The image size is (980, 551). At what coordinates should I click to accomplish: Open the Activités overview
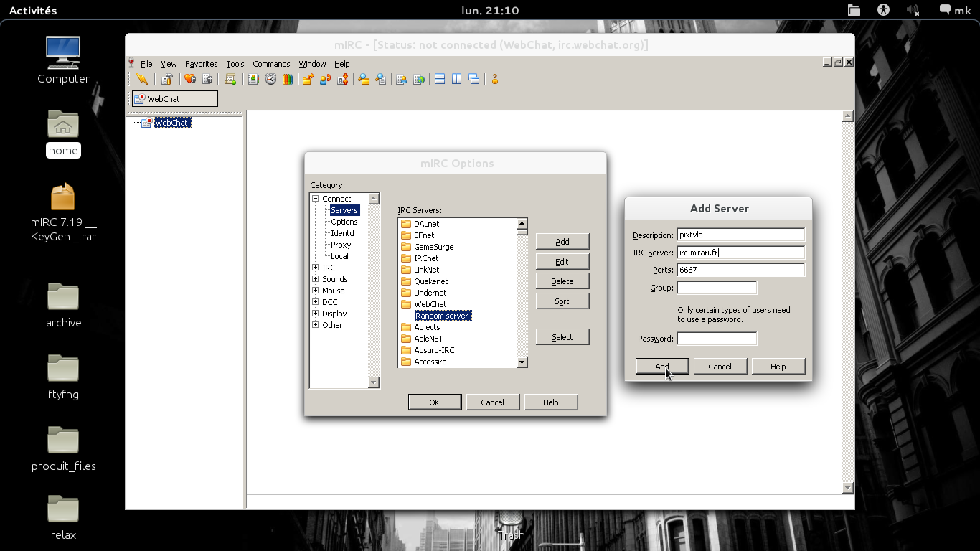[33, 10]
